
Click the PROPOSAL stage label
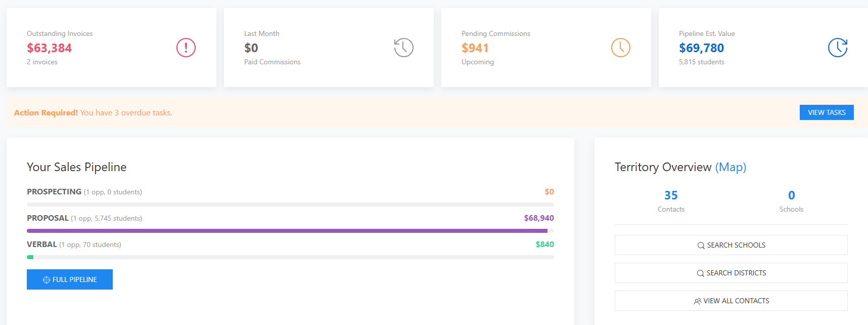pyautogui.click(x=48, y=218)
